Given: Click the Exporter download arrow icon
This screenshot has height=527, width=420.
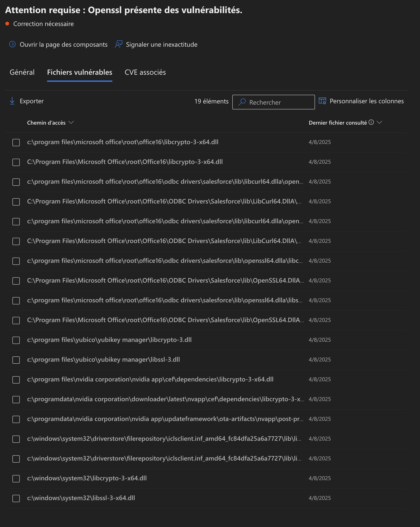Looking at the screenshot, I should click(12, 101).
